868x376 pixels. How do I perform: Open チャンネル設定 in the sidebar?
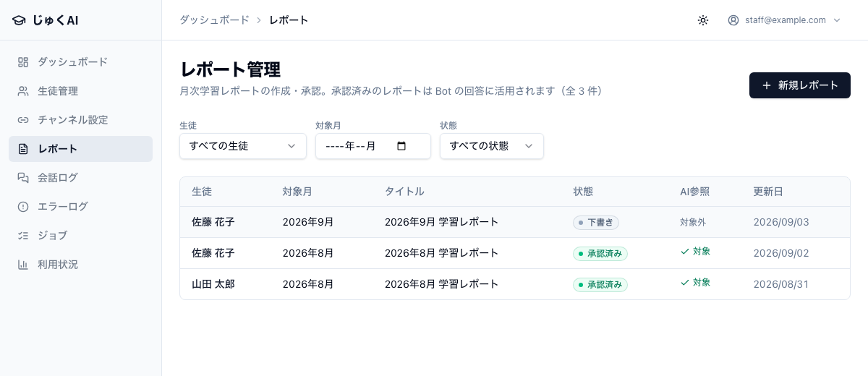80,120
